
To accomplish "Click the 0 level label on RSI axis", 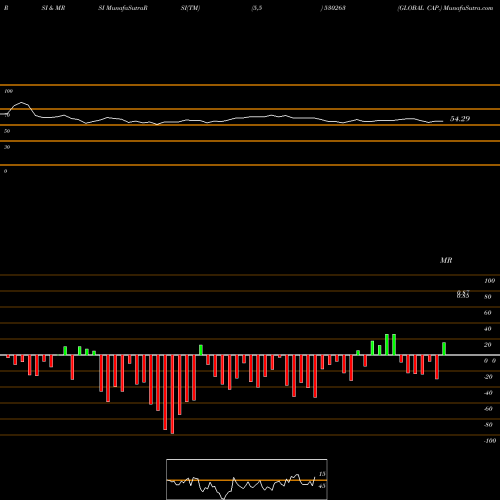I will [5, 171].
